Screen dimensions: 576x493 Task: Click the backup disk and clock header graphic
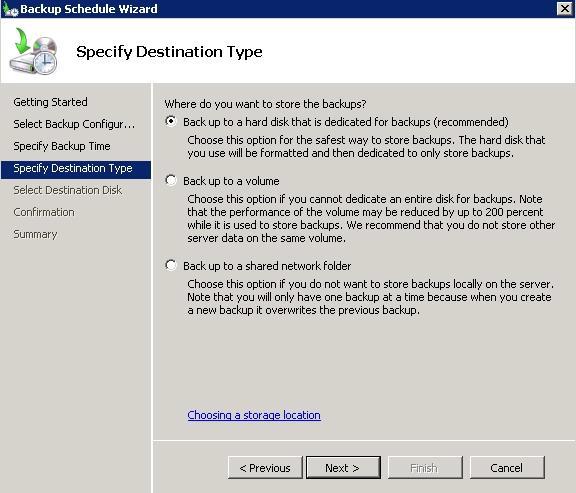coord(33,51)
